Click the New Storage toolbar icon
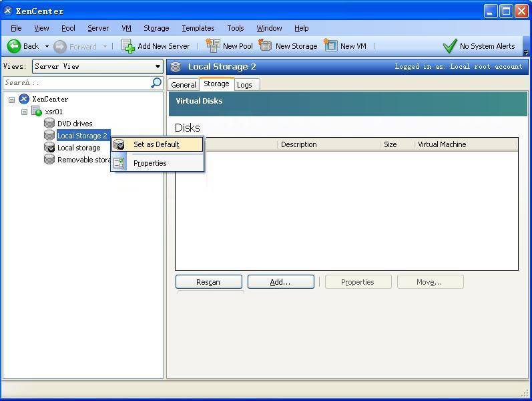 point(265,45)
